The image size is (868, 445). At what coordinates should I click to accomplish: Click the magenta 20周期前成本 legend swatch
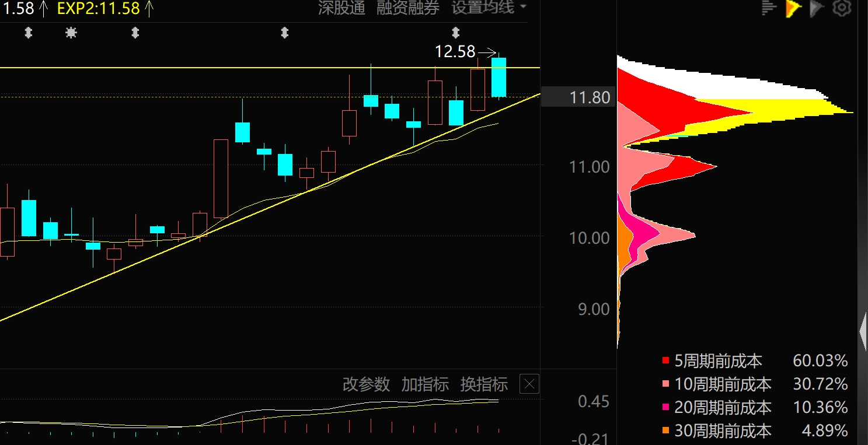pyautogui.click(x=665, y=408)
